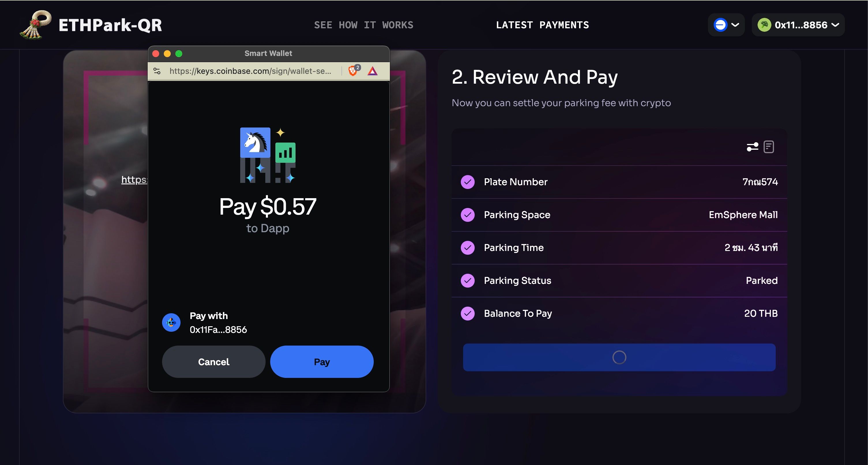Click Cancel in Smart Wallet popup
Screen dimensions: 868x465
pos(214,361)
